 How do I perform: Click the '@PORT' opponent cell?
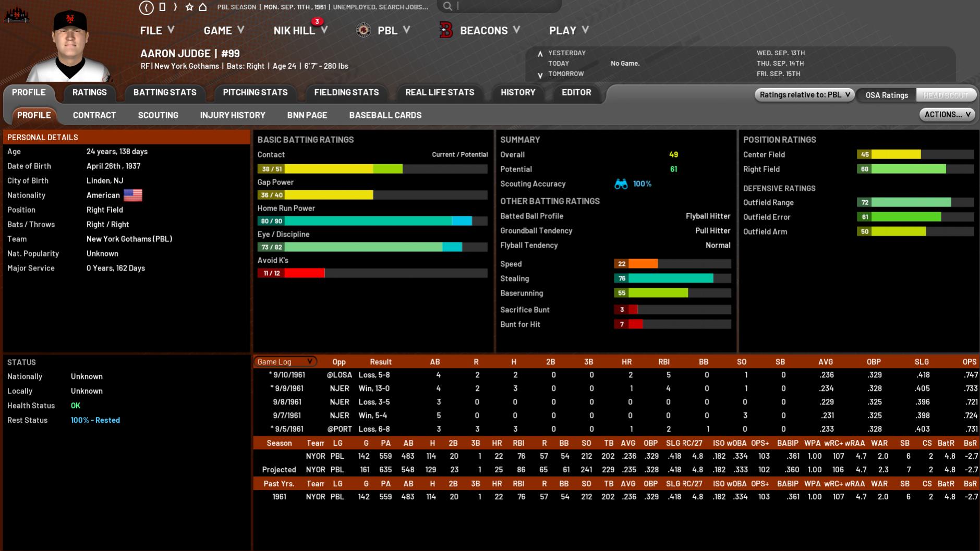pyautogui.click(x=340, y=429)
